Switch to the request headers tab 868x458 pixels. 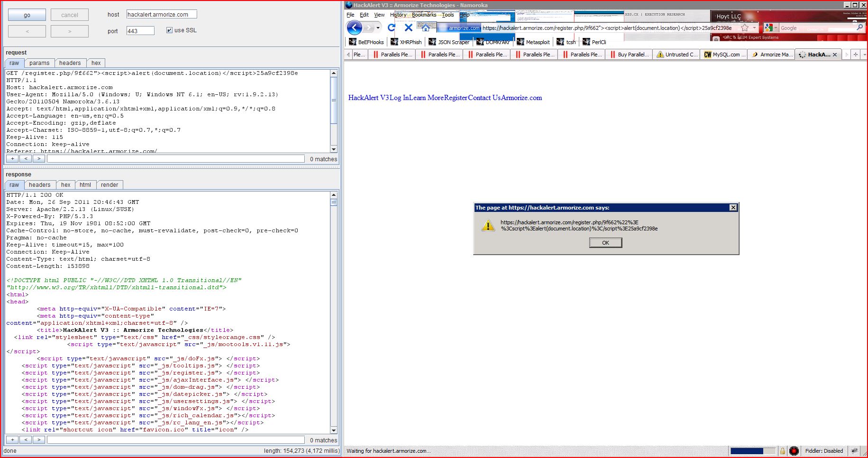[70, 63]
